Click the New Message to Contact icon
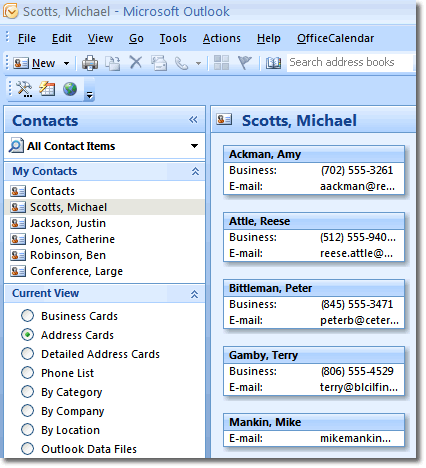The height and width of the screenshot is (468, 426). pyautogui.click(x=159, y=63)
